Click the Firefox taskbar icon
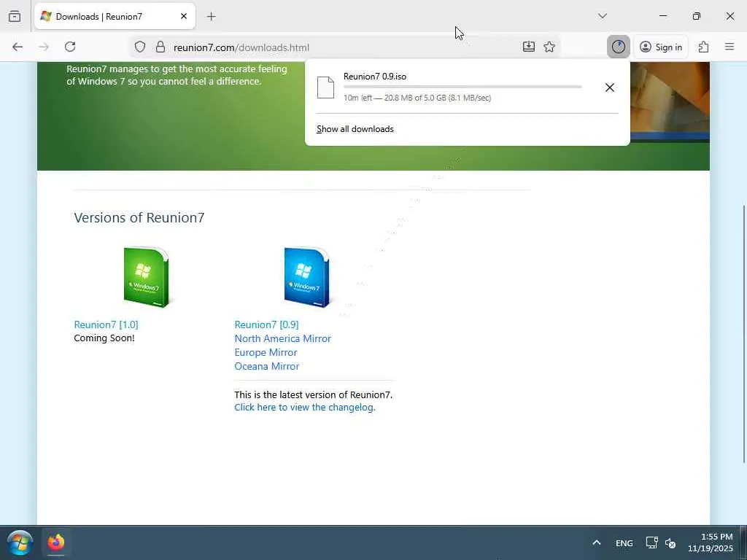 pyautogui.click(x=55, y=542)
